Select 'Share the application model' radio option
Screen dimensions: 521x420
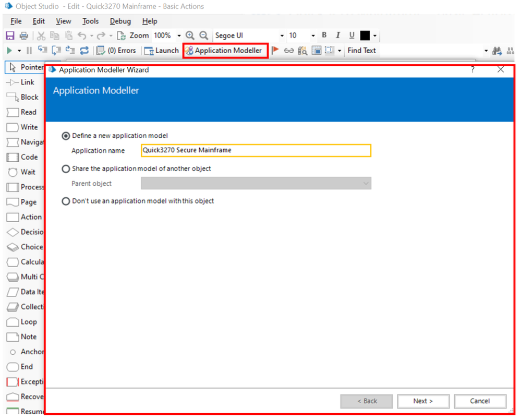tap(66, 169)
